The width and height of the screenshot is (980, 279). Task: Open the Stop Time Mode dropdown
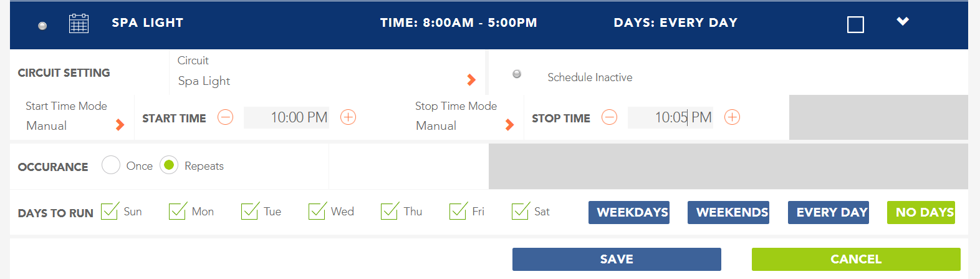tap(464, 116)
